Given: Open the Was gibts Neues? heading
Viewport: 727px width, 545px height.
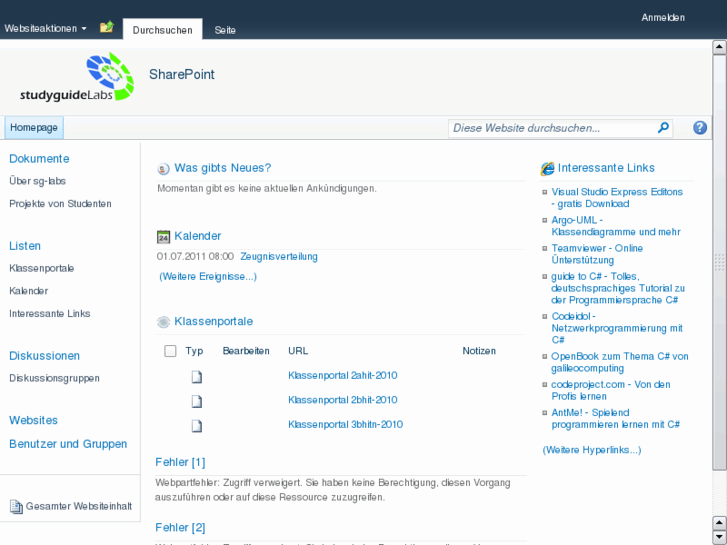Looking at the screenshot, I should pos(223,168).
